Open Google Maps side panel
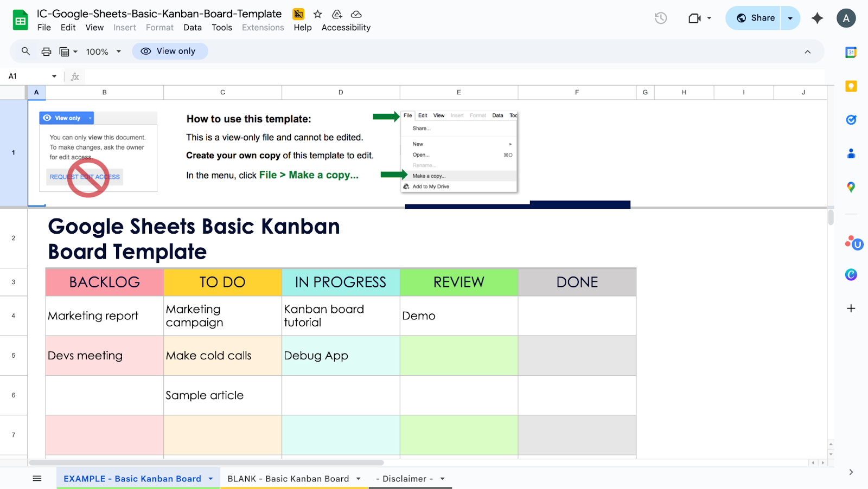 pos(851,187)
